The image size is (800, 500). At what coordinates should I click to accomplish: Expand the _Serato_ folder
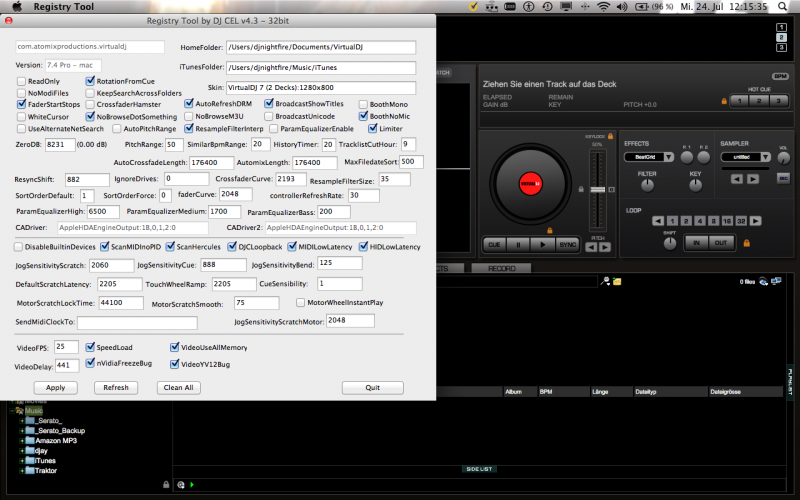pos(21,421)
